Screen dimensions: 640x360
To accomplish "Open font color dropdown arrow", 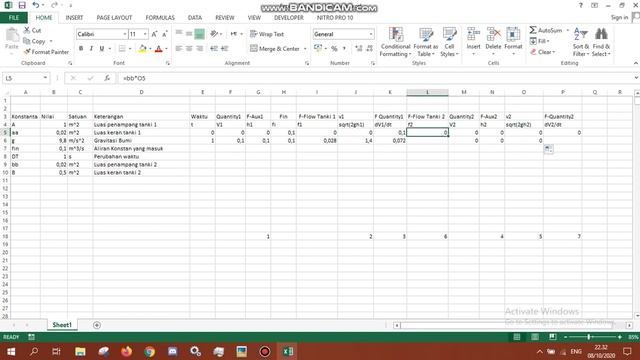I will click(167, 49).
